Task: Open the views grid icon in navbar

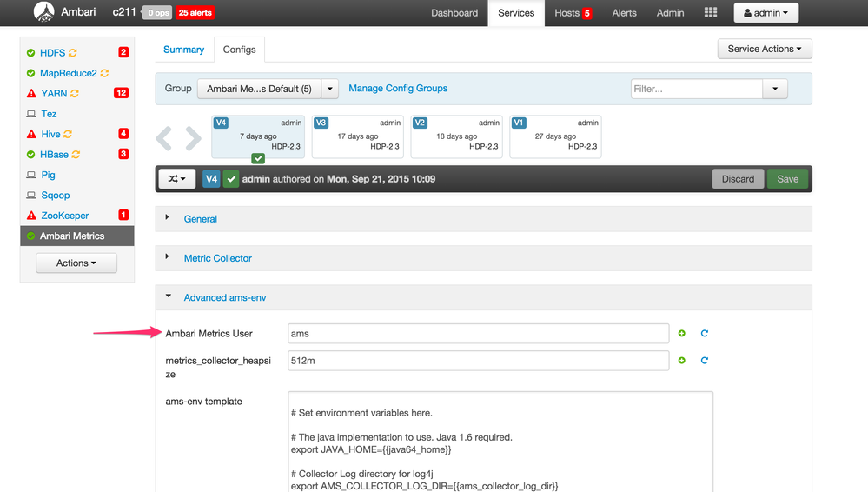Action: click(x=710, y=12)
